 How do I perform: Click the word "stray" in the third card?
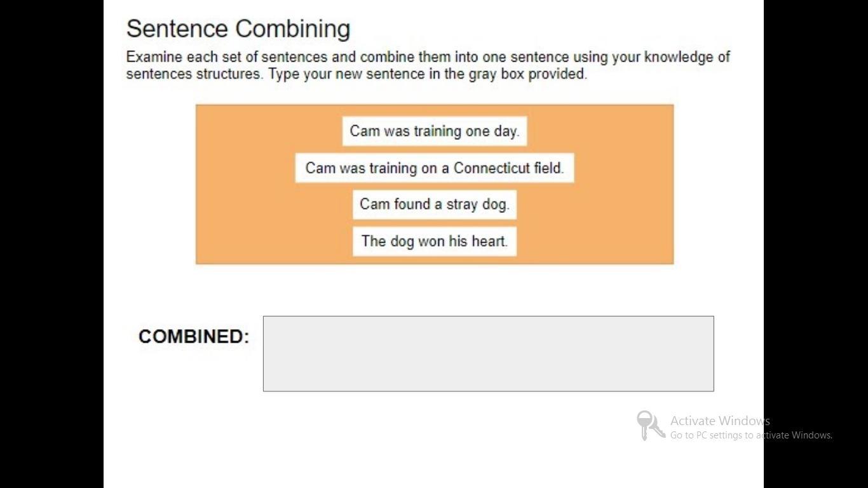462,204
